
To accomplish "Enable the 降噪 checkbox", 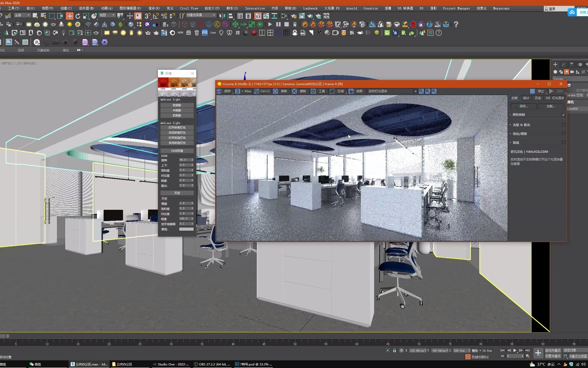I will (563, 143).
